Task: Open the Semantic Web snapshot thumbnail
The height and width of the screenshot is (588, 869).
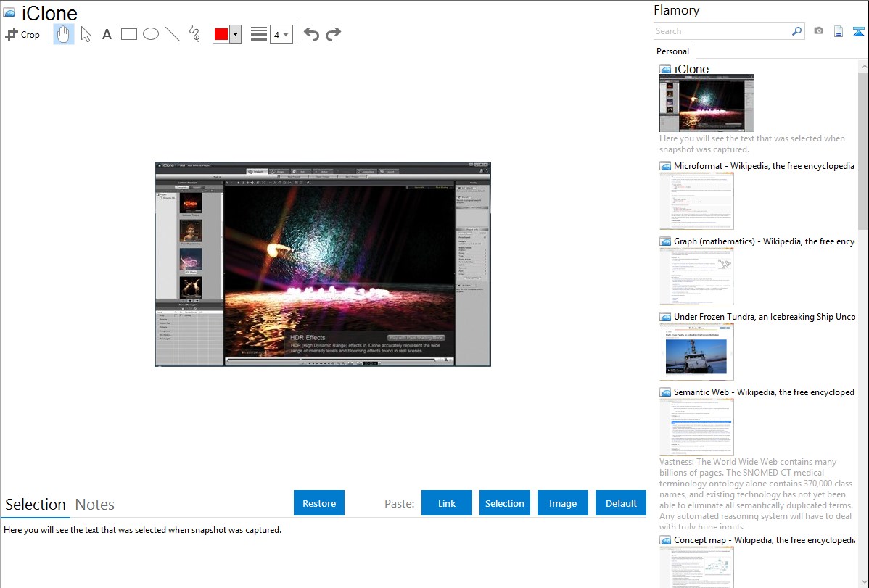Action: coord(696,427)
